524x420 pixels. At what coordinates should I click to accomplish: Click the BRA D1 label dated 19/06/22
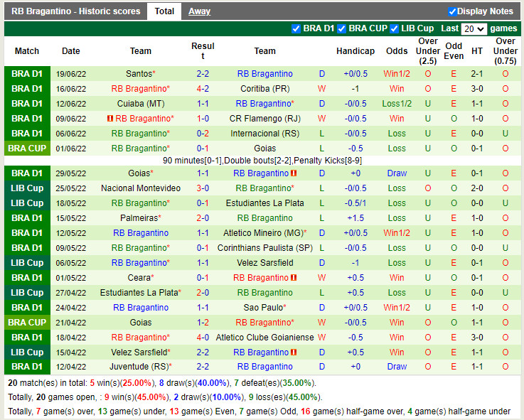tap(27, 73)
